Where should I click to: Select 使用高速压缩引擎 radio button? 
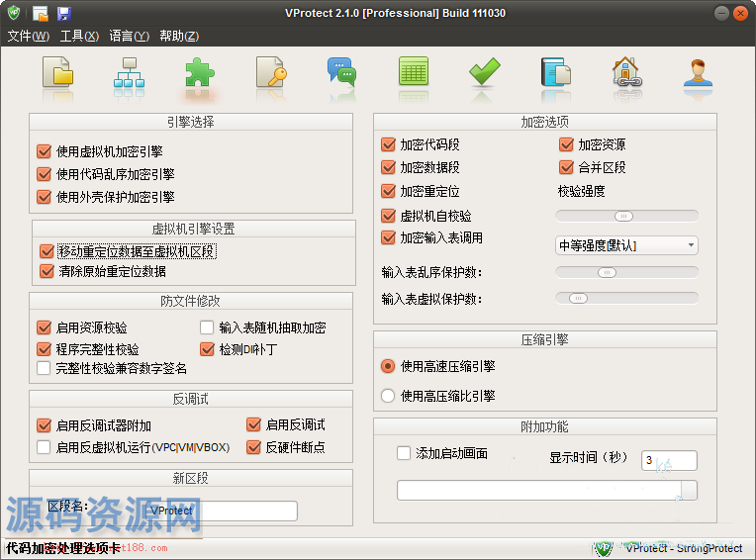(388, 366)
